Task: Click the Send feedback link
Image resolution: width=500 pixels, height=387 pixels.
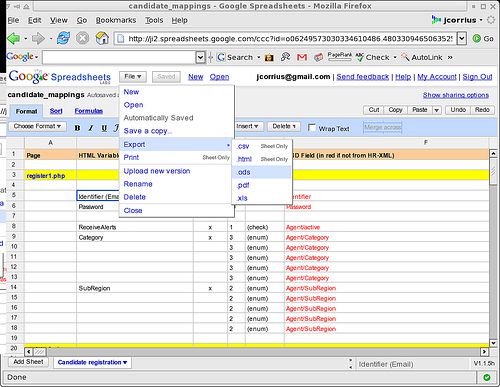Action: tap(362, 77)
